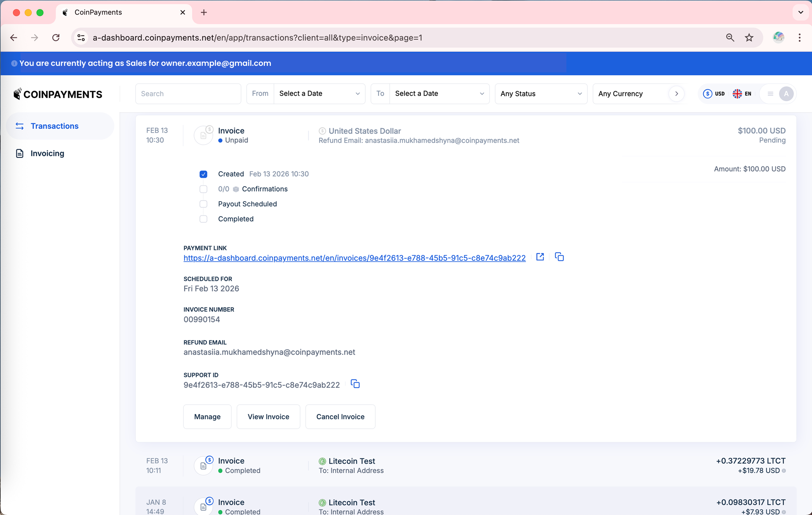Toggle the Completed step checkbox
812x515 pixels.
pos(203,219)
